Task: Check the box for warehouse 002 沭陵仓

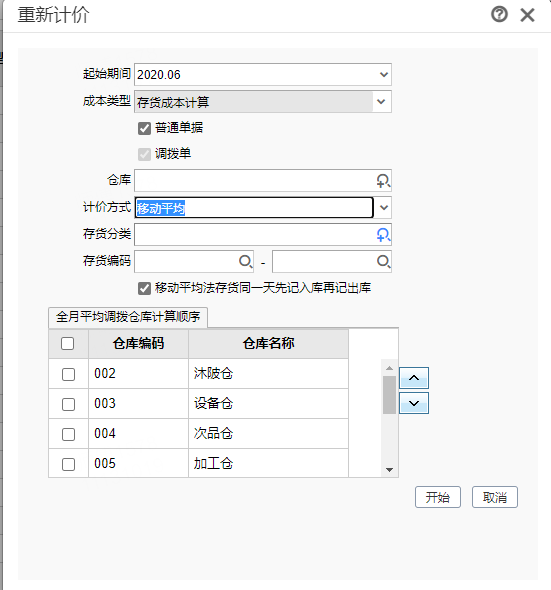Action: click(x=68, y=374)
